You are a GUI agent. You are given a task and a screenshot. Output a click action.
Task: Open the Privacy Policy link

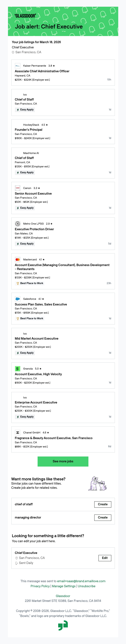[40, 586]
